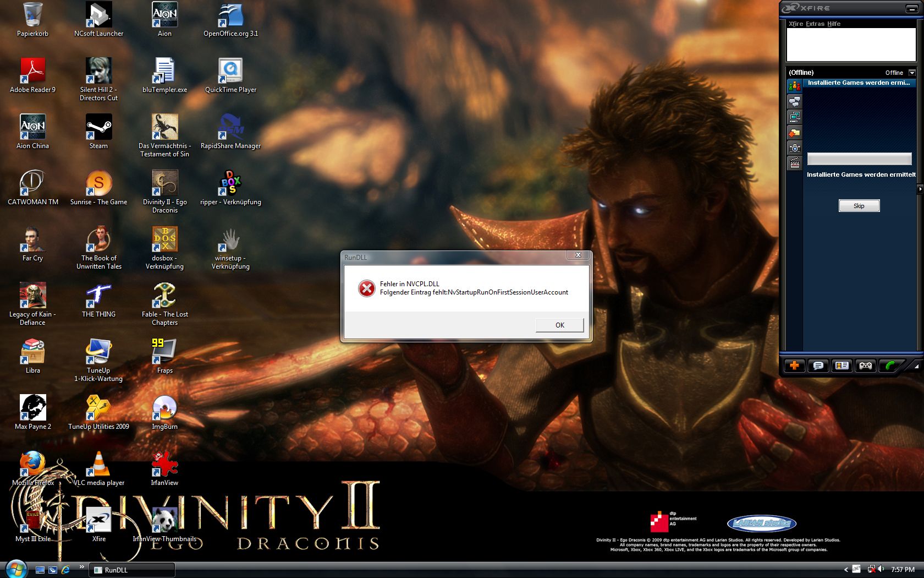Select the IrfanView desktop icon

pyautogui.click(x=164, y=469)
